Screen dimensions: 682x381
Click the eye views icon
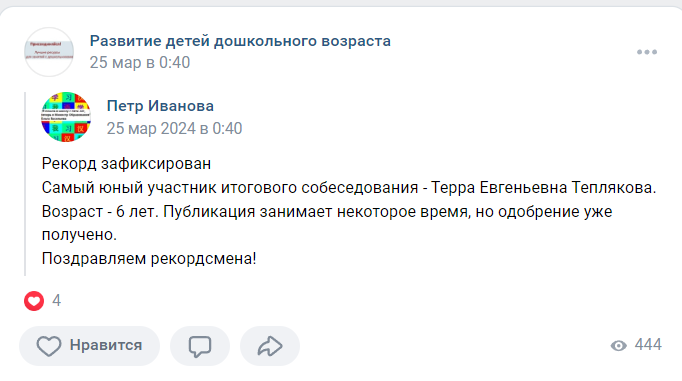click(618, 346)
